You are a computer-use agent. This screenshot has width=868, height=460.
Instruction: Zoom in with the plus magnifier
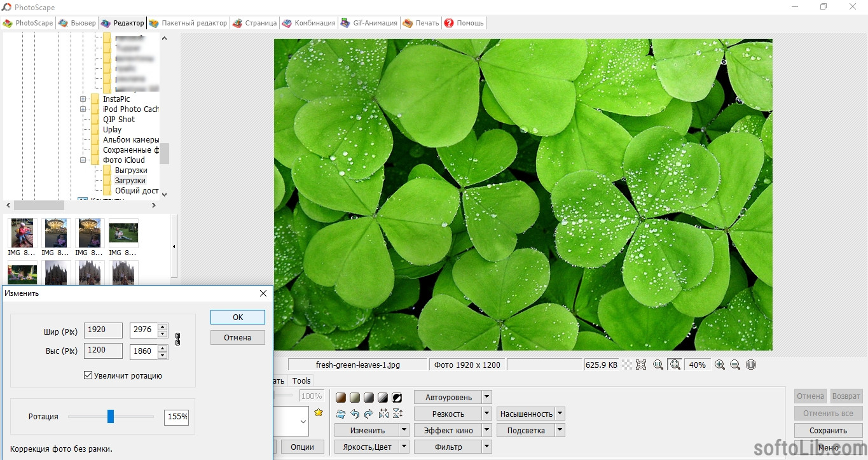[x=720, y=365]
